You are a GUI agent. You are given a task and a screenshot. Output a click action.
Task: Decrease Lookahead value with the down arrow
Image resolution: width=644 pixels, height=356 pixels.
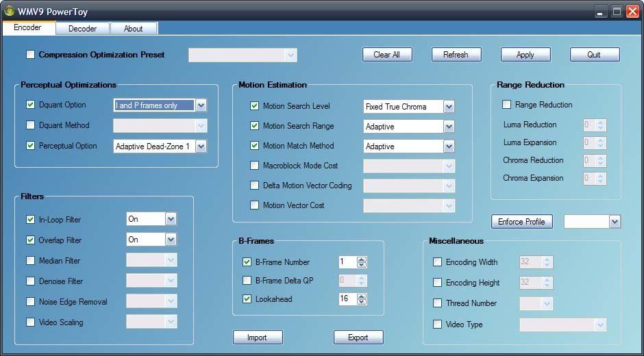point(362,302)
